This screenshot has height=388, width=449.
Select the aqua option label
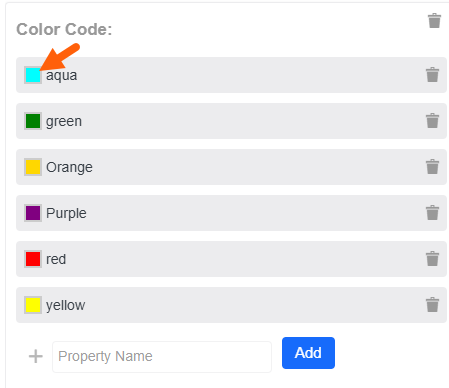click(62, 76)
